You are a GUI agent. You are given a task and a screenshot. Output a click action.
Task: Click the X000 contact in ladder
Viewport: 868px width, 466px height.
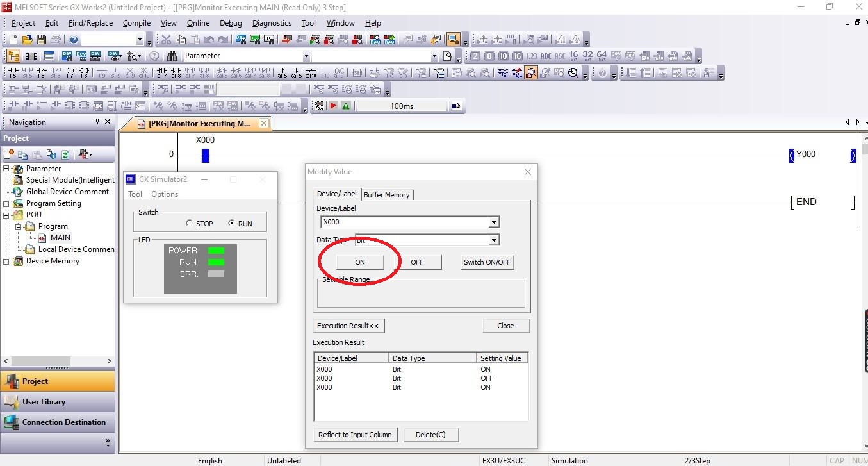[205, 155]
